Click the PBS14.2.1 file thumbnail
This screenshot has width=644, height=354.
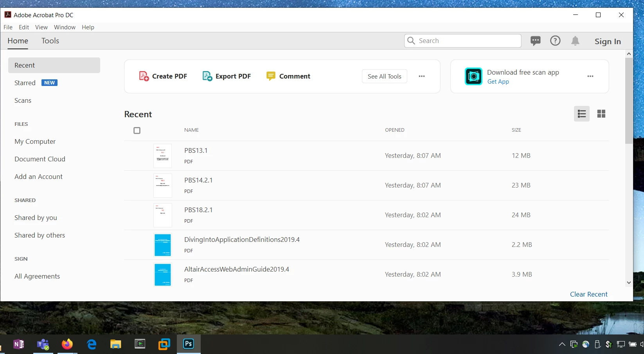click(163, 185)
